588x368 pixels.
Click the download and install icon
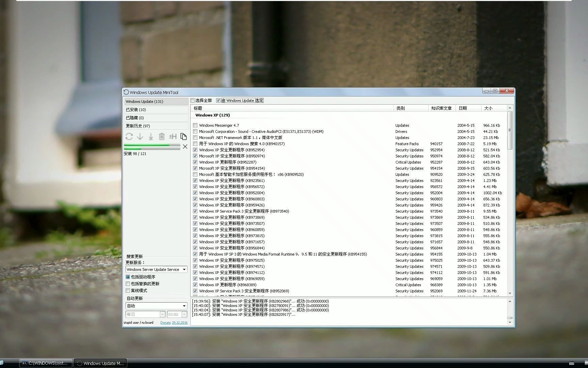point(151,137)
